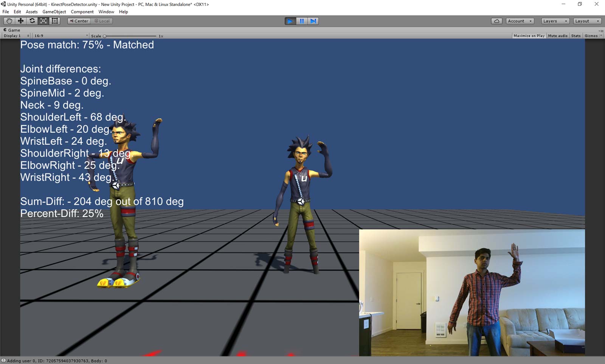This screenshot has height=364, width=605.
Task: Select the Rotate tool
Action: (x=32, y=21)
